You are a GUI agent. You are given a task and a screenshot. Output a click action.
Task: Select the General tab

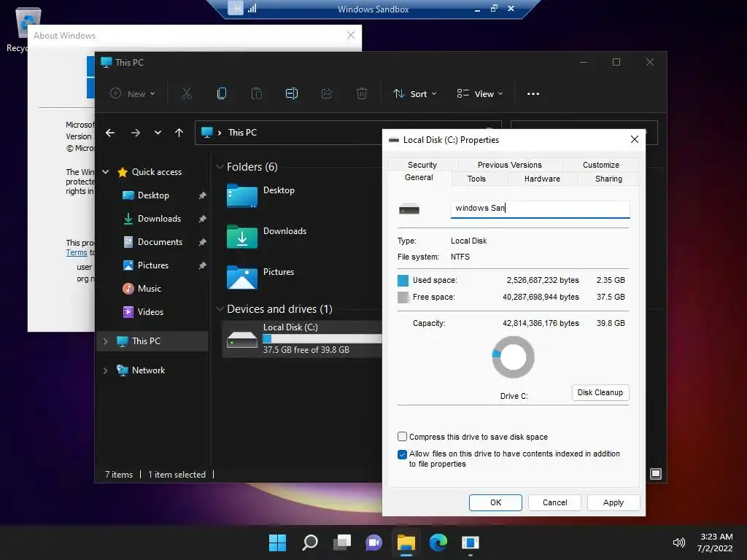(x=419, y=178)
